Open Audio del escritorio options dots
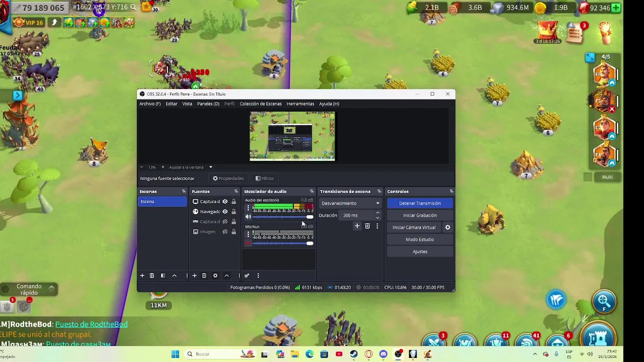644x362 pixels. [x=248, y=208]
